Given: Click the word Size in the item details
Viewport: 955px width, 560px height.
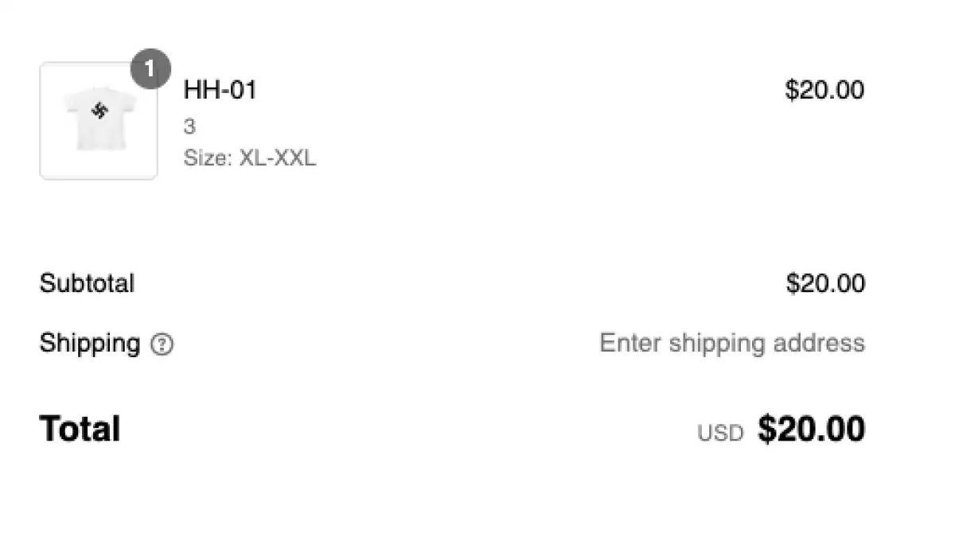Looking at the screenshot, I should pos(205,157).
